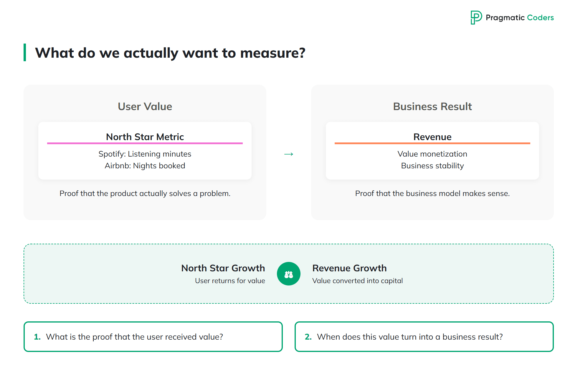
Task: Click 'Business stability' text
Action: click(x=432, y=166)
